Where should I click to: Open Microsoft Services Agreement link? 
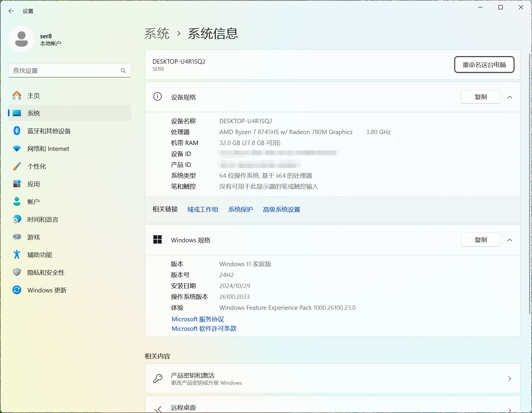tap(198, 319)
